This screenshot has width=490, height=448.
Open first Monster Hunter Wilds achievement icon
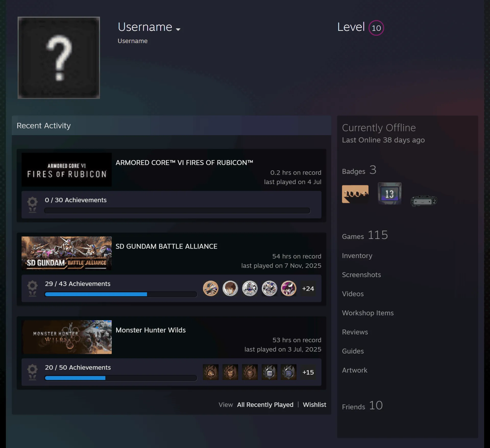click(x=211, y=372)
